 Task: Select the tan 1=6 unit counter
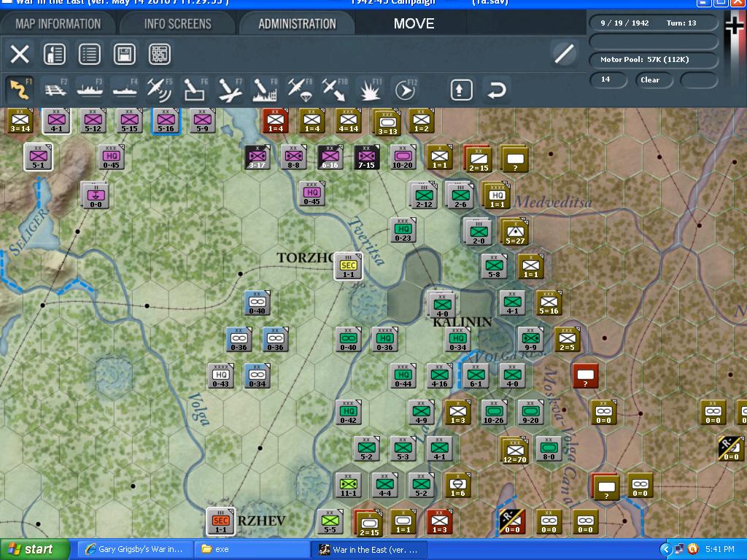click(x=458, y=485)
